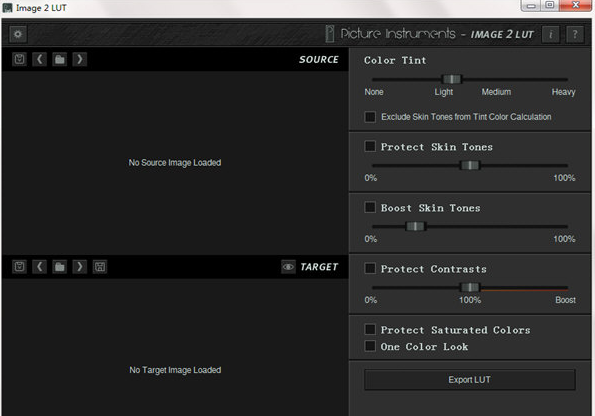Image resolution: width=595 pixels, height=416 pixels.
Task: Enable Boost Skin Tones checkbox
Action: pos(370,207)
